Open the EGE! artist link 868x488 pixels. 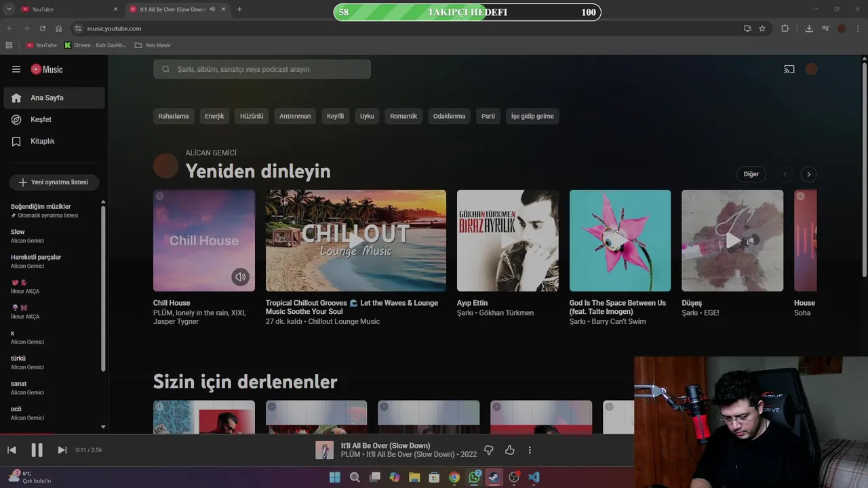pos(711,313)
